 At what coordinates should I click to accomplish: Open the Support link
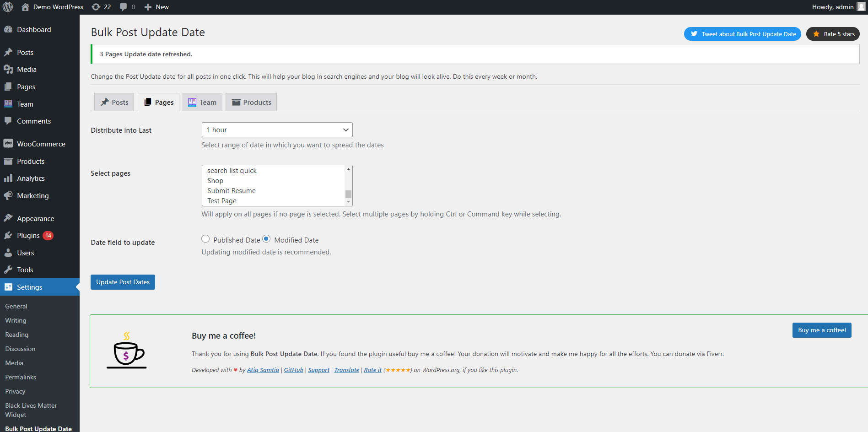319,370
